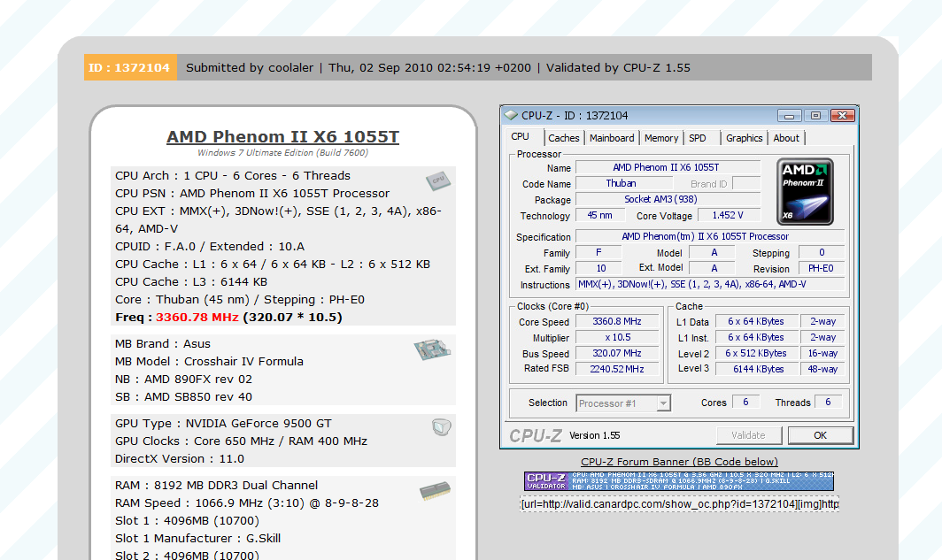942x560 pixels.
Task: Click the AMD Phenom II logo in CPU-Z
Action: 805,191
